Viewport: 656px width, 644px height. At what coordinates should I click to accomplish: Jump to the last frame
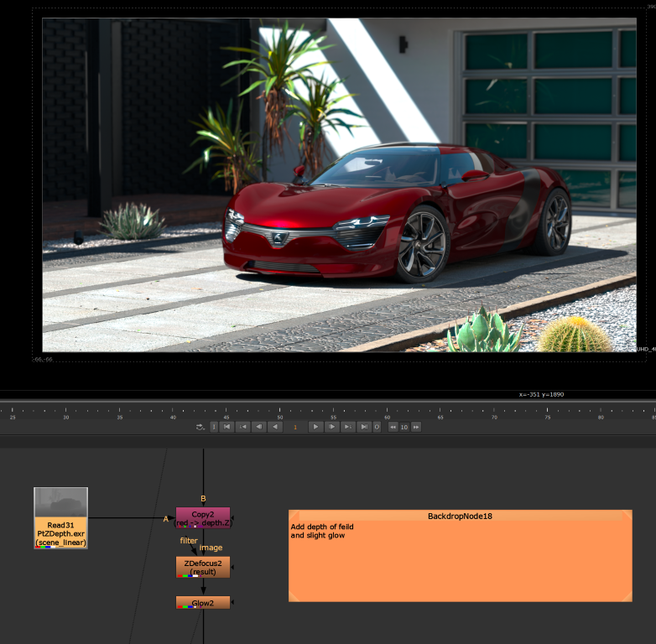pyautogui.click(x=364, y=427)
